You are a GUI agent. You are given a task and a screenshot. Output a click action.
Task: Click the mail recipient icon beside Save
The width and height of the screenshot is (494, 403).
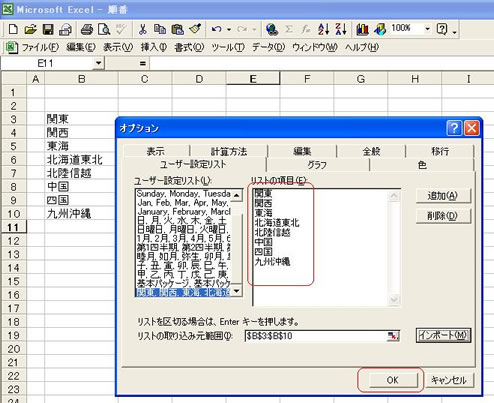coord(65,29)
